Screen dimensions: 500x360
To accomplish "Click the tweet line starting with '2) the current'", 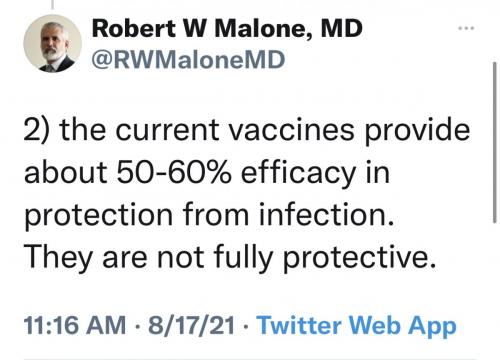I will 247,131.
